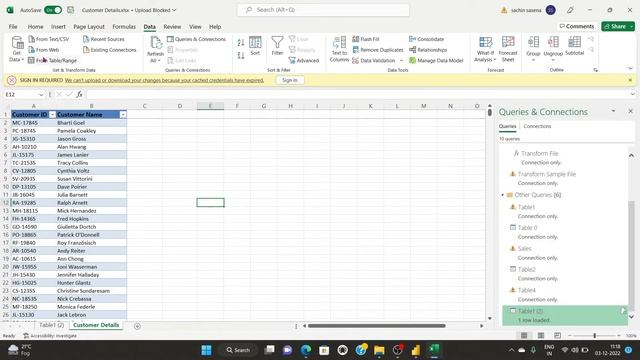Screen dimensions: 640x360
Task: Click the Subtotal button
Action: 574,46
